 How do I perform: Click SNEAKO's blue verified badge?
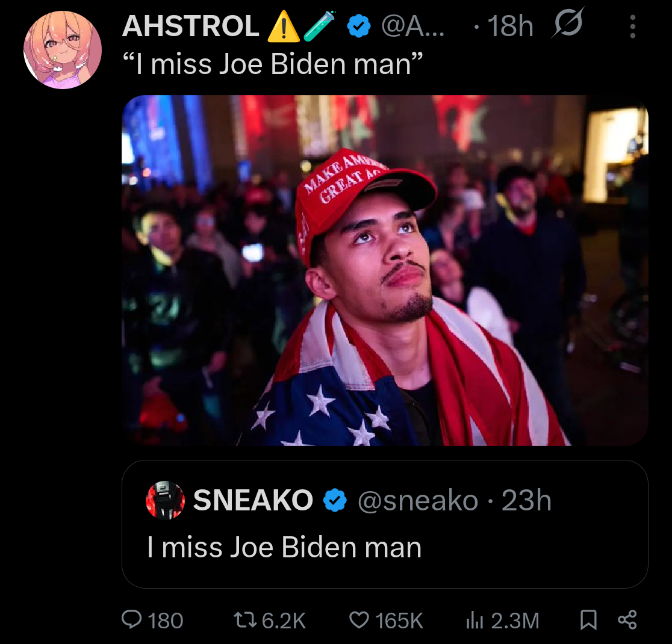coord(335,500)
